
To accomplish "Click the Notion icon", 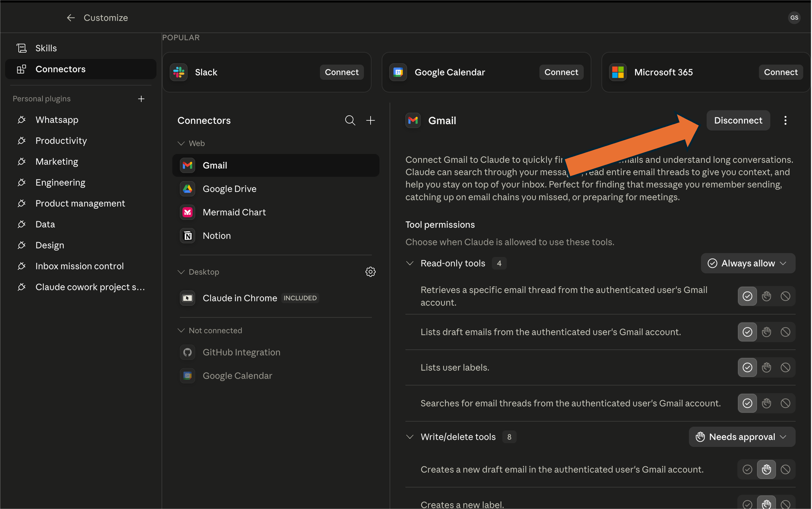I will (187, 236).
